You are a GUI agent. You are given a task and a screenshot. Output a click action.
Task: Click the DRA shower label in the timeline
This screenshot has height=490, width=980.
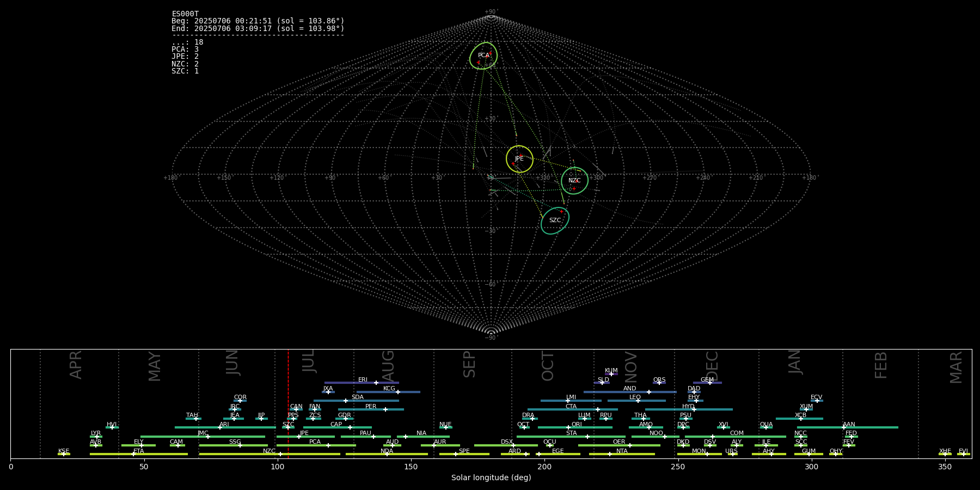(x=528, y=415)
